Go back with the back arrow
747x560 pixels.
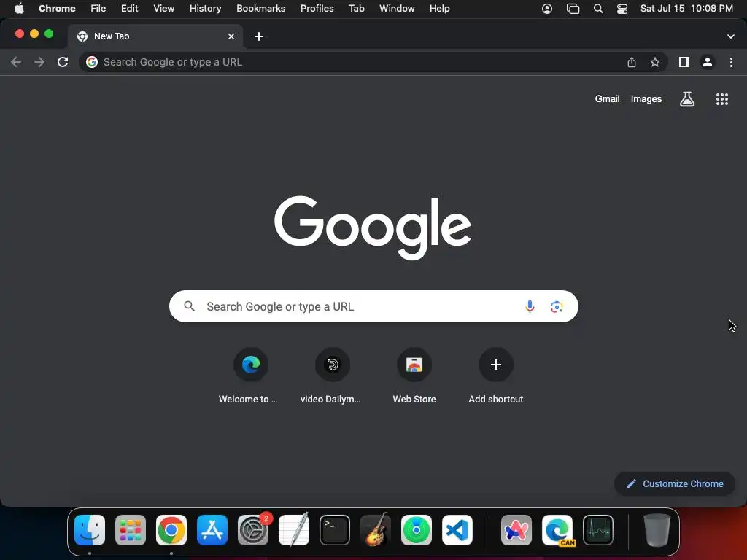tap(16, 62)
